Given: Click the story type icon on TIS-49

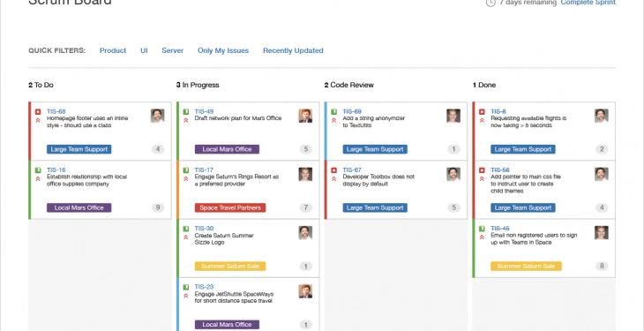Looking at the screenshot, I should click(x=185, y=112).
